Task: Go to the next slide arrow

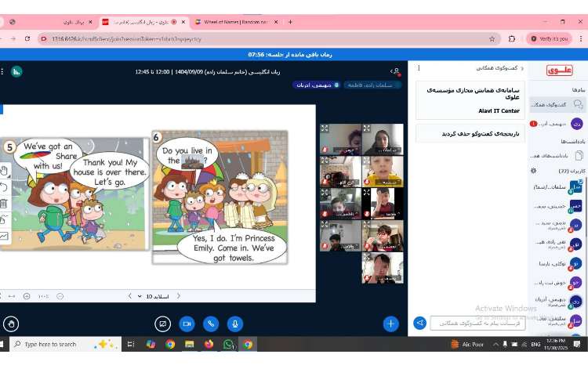Action: (129, 296)
